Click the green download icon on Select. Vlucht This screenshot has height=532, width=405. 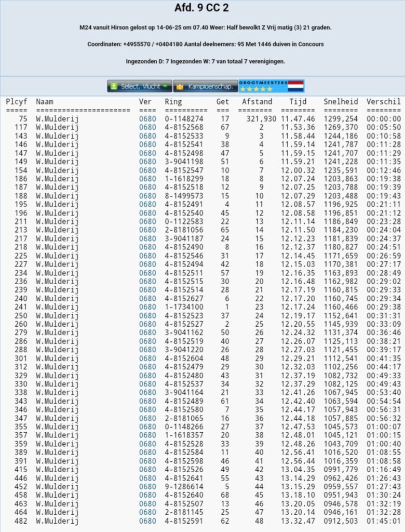[x=114, y=86]
